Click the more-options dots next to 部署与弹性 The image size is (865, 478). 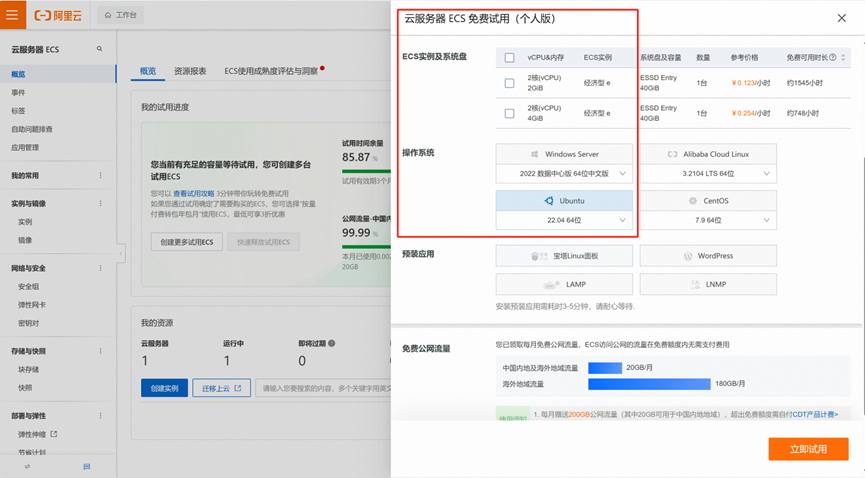pyautogui.click(x=100, y=415)
